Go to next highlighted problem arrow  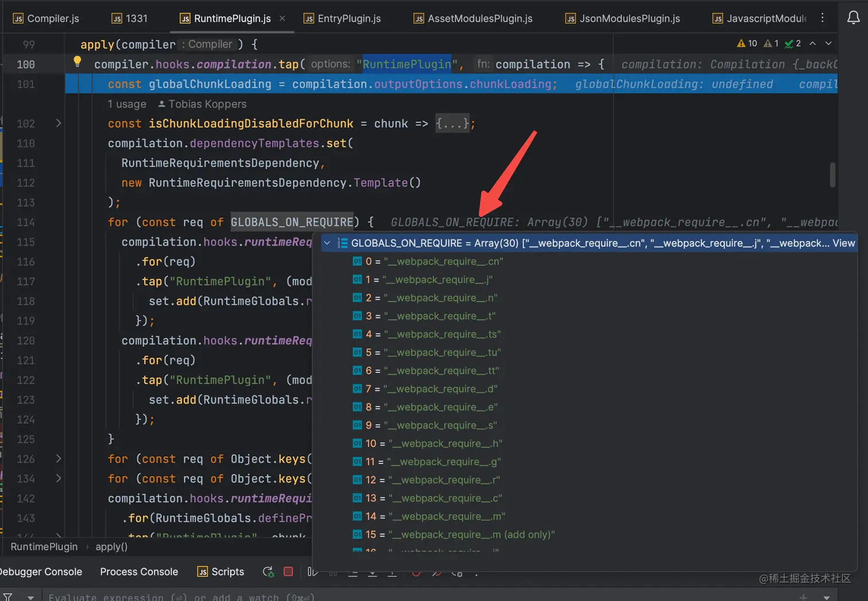pyautogui.click(x=828, y=44)
